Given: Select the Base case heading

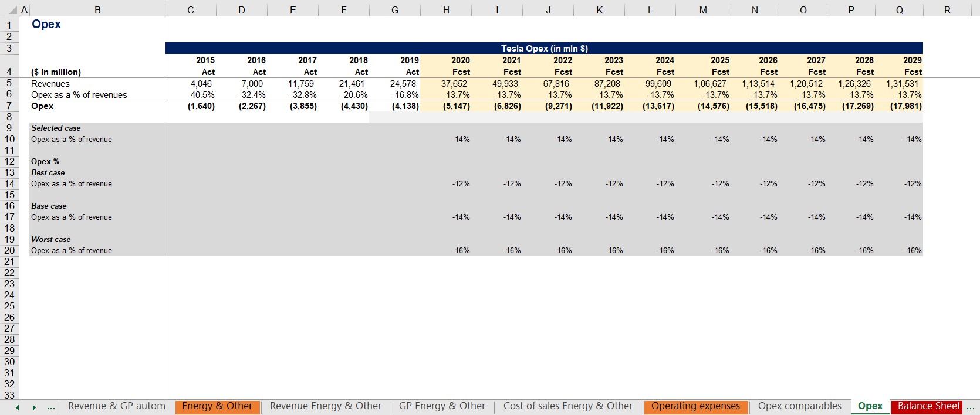Looking at the screenshot, I should 49,206.
